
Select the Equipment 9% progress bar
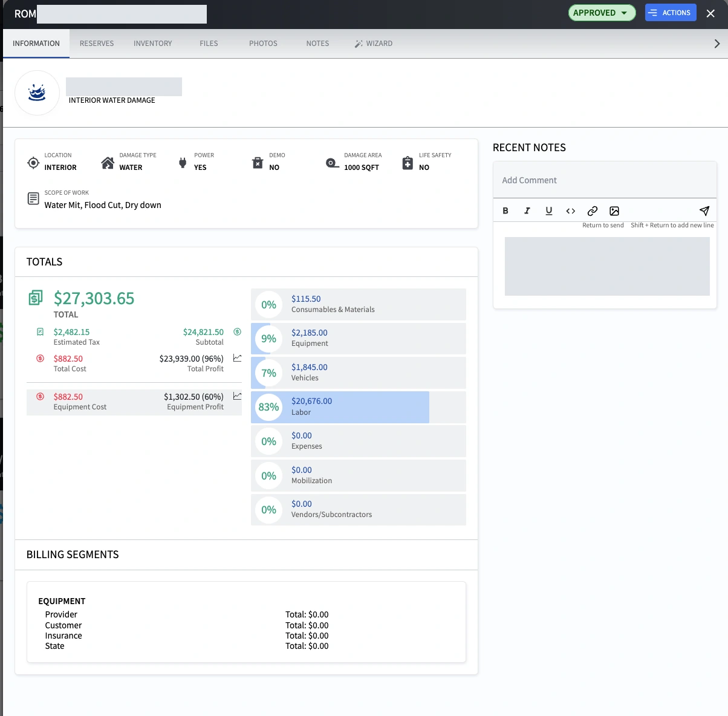[x=359, y=339]
